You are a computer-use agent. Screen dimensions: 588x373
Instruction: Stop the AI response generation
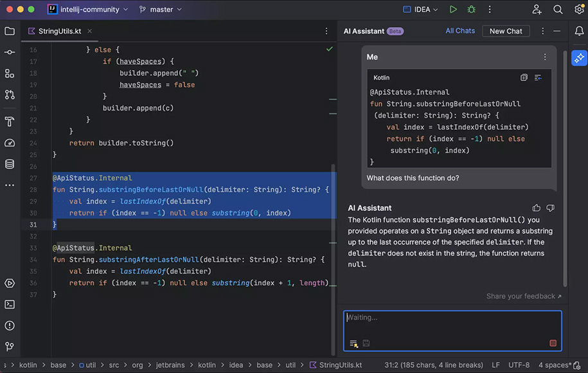[x=553, y=343]
